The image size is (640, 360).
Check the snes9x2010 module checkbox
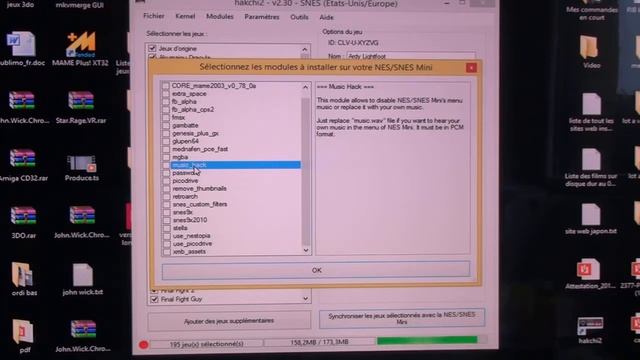pos(167,220)
